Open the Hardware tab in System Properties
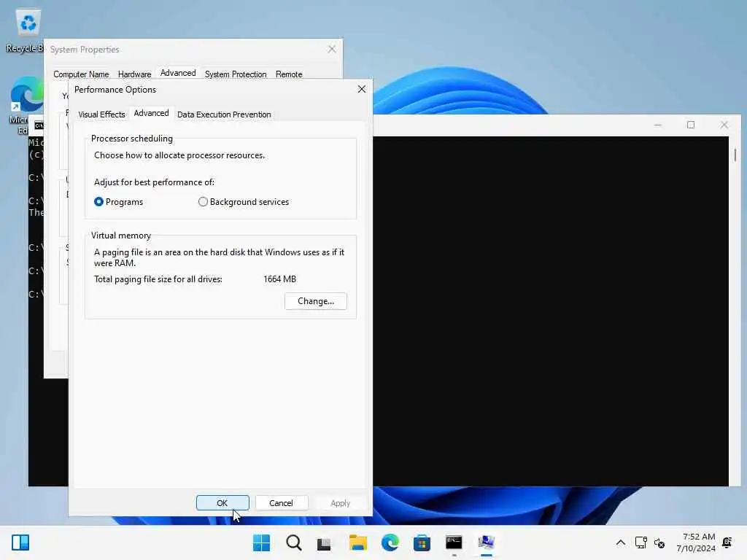This screenshot has width=747, height=560. [134, 74]
